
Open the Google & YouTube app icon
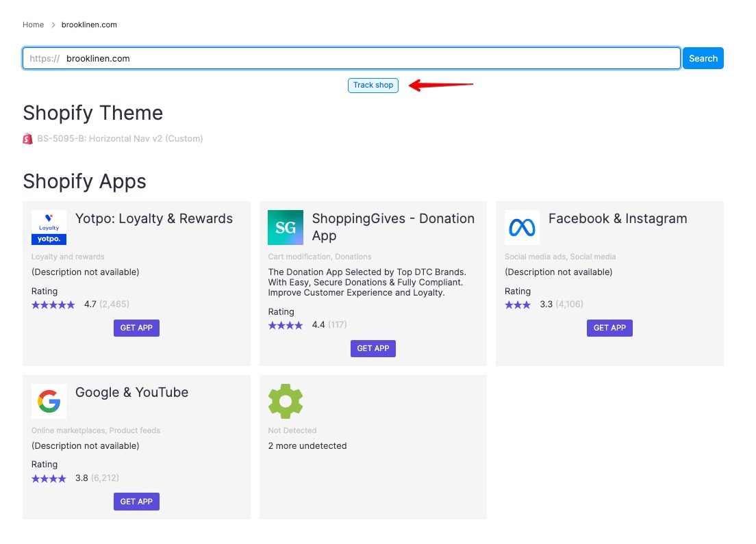(49, 401)
